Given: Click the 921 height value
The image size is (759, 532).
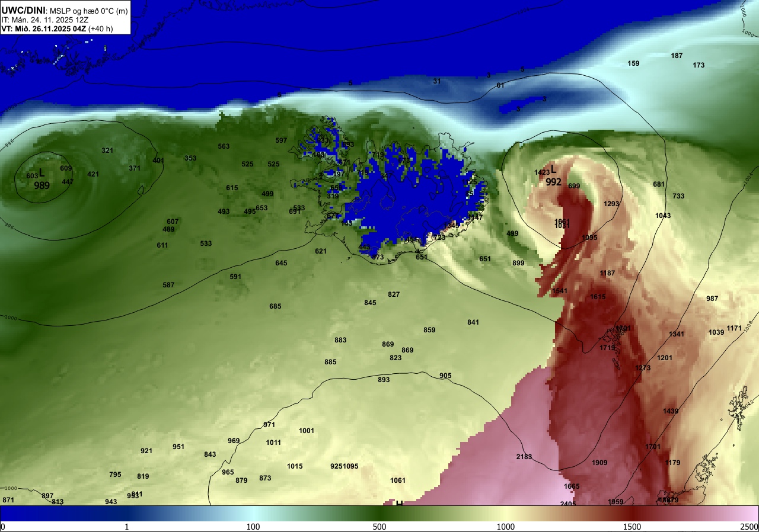Looking at the screenshot, I should point(146,451).
